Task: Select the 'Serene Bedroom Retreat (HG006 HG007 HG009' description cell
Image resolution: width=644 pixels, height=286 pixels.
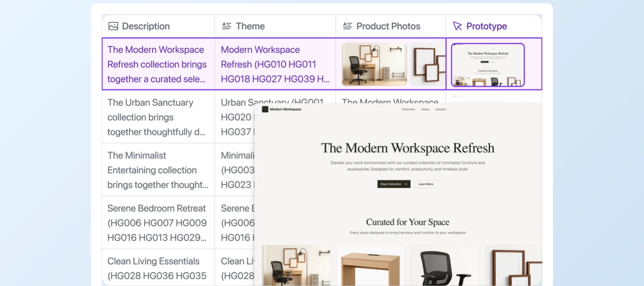Action: tap(158, 223)
